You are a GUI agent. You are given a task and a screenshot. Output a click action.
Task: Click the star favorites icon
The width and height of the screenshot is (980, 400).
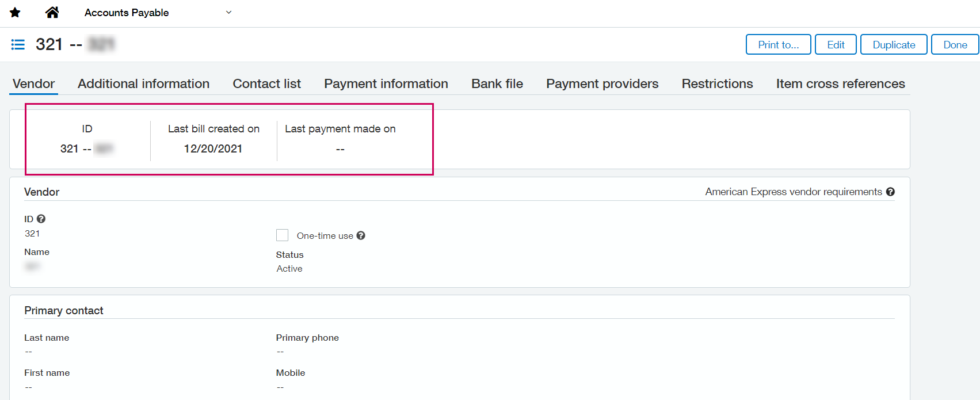[16, 13]
